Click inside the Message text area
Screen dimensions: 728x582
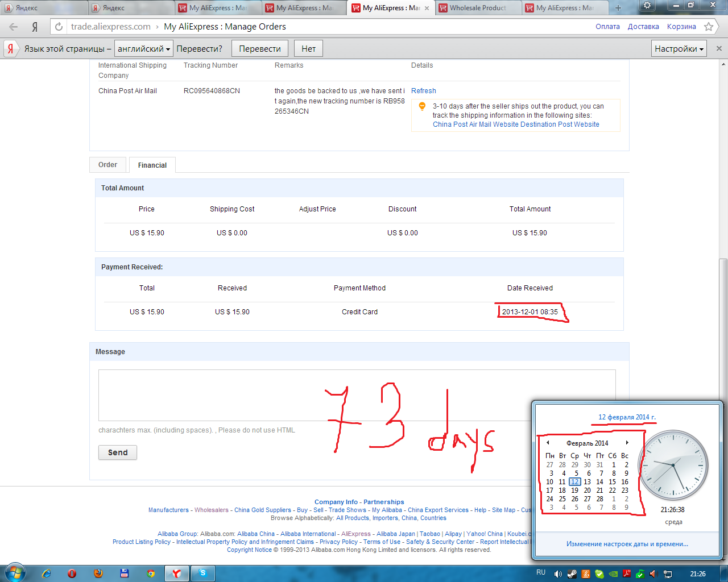357,396
